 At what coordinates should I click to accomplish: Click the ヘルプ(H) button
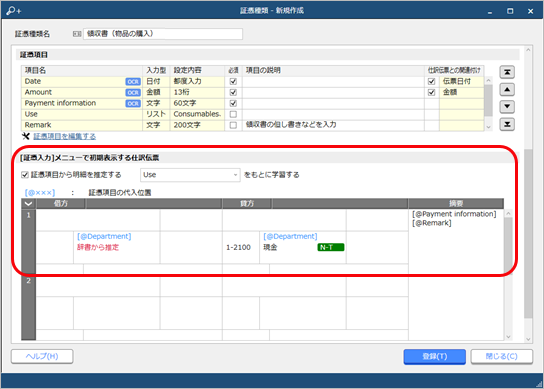[x=42, y=356]
